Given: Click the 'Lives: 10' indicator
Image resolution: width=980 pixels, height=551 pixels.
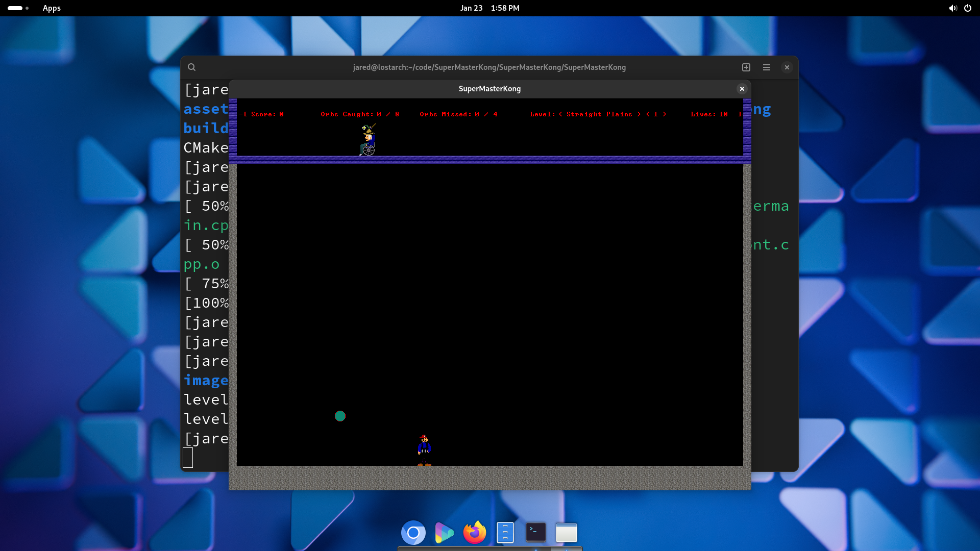Looking at the screenshot, I should tap(709, 114).
